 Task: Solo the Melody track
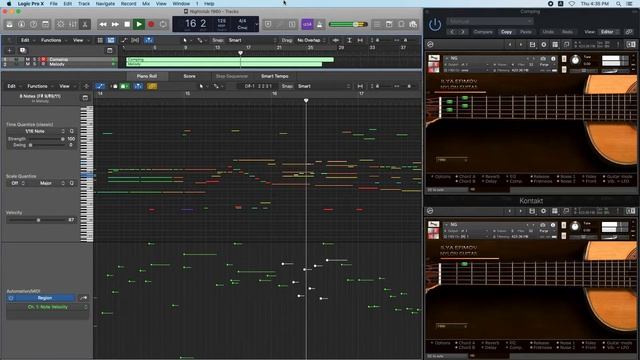tap(34, 64)
